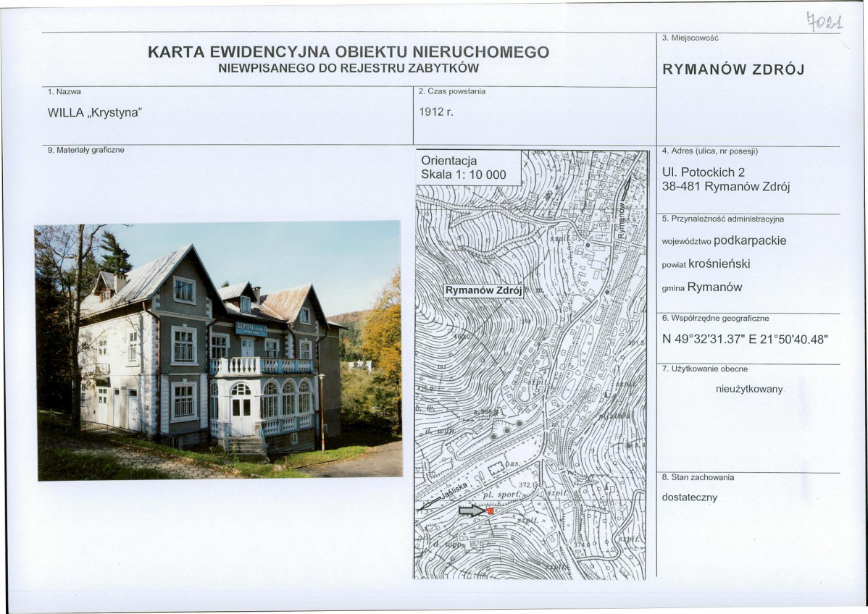Viewport: 868px width, 614px height.
Task: Click the 'Rymanów Zdrój' map label
Action: (483, 291)
